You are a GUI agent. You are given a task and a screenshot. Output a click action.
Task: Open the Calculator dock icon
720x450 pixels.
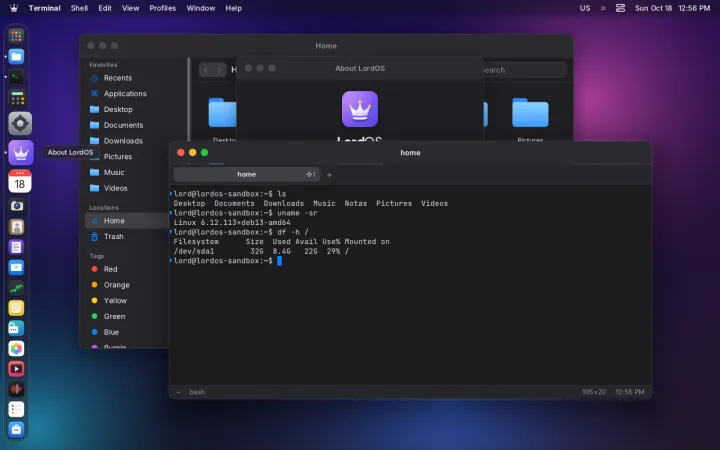17,98
